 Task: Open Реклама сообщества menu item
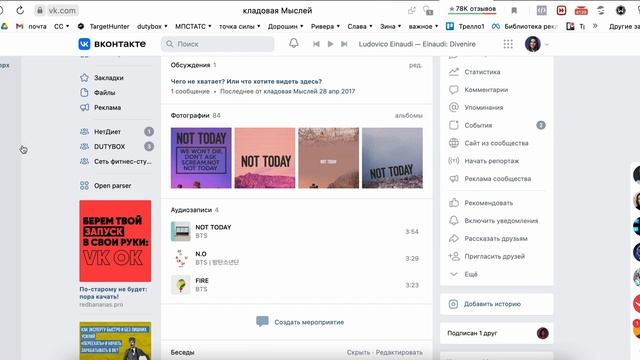(497, 178)
